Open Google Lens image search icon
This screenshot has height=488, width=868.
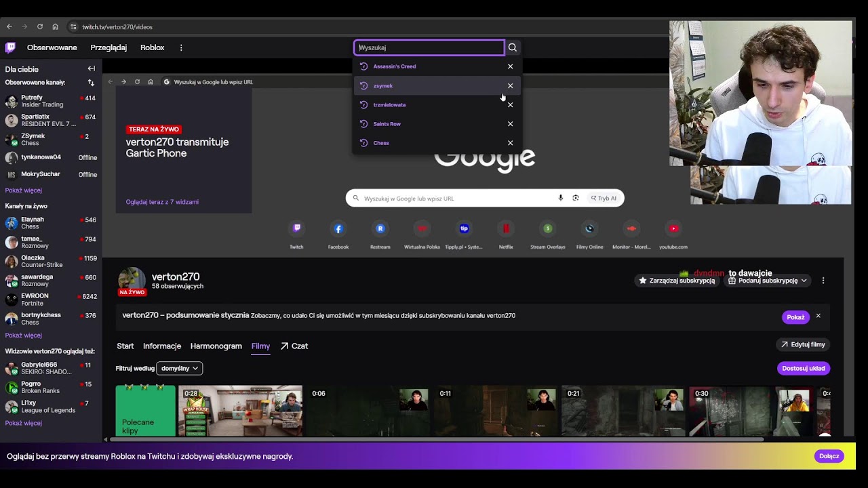576,198
